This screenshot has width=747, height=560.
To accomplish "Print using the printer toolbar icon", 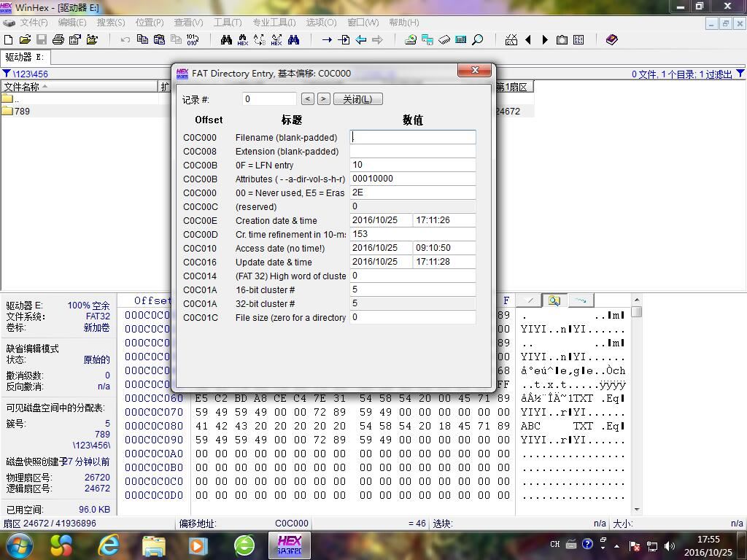I will click(x=58, y=40).
